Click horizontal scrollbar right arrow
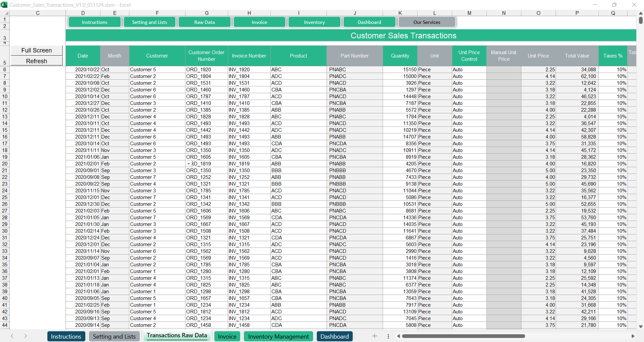644x342 pixels. click(x=633, y=336)
